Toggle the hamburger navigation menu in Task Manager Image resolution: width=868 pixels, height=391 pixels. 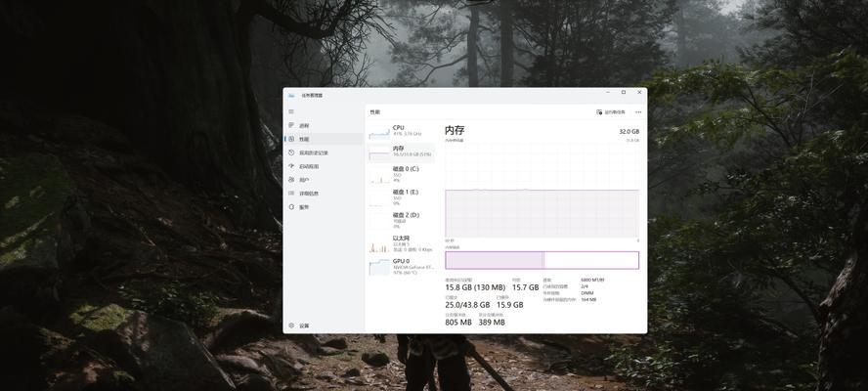click(291, 111)
